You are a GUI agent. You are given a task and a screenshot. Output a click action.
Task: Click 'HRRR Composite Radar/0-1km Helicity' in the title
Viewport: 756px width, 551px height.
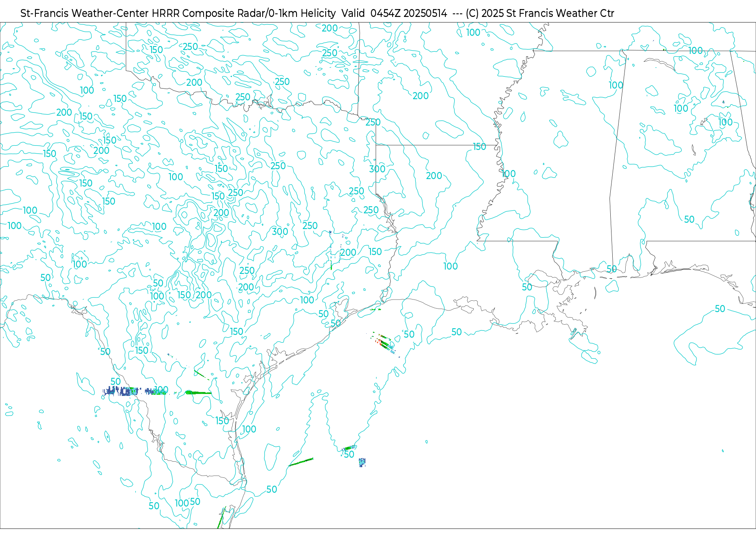coord(244,13)
